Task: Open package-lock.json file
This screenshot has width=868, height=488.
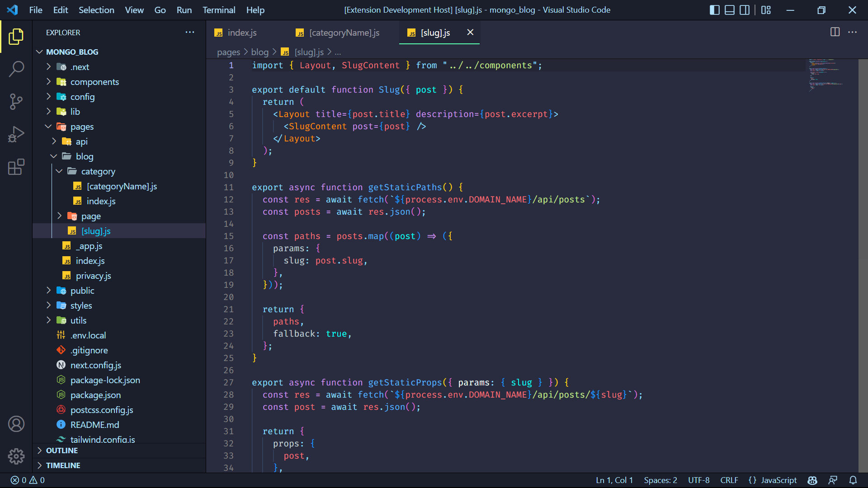Action: (119, 380)
